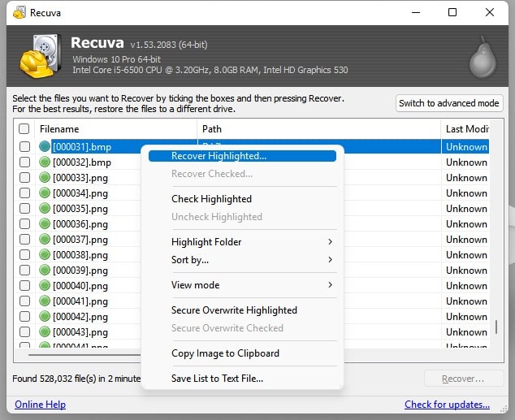This screenshot has width=515, height=420.
Task: Select the file name [000036].png
Action: (80, 224)
